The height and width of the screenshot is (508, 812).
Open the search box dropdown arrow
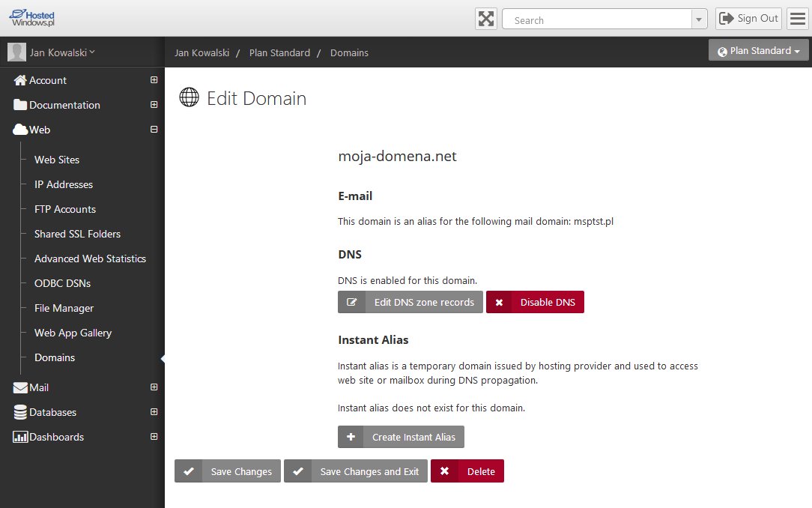(699, 19)
